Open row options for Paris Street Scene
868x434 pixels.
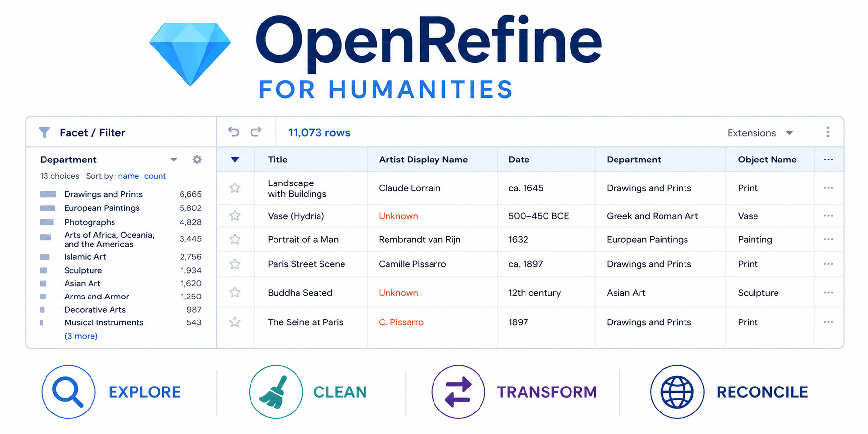tap(828, 264)
